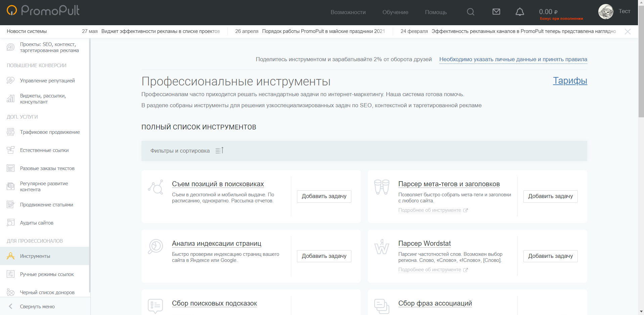Click the site audits sidebar icon
644x315 pixels.
pos(11,223)
